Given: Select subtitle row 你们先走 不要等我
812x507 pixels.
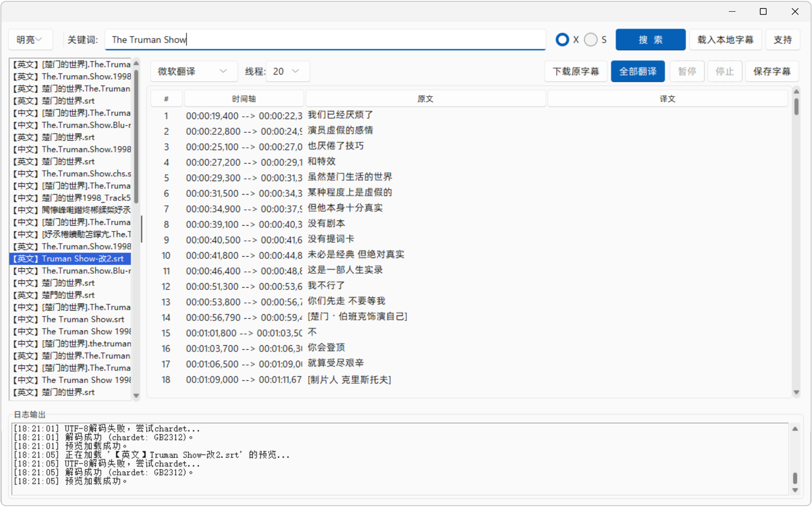Looking at the screenshot, I should pyautogui.click(x=469, y=302).
